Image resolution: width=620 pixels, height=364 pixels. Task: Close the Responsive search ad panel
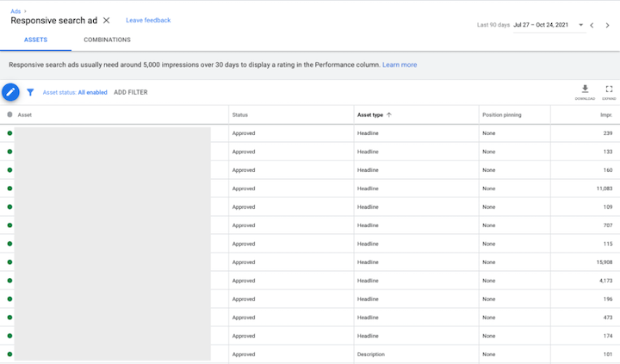107,20
